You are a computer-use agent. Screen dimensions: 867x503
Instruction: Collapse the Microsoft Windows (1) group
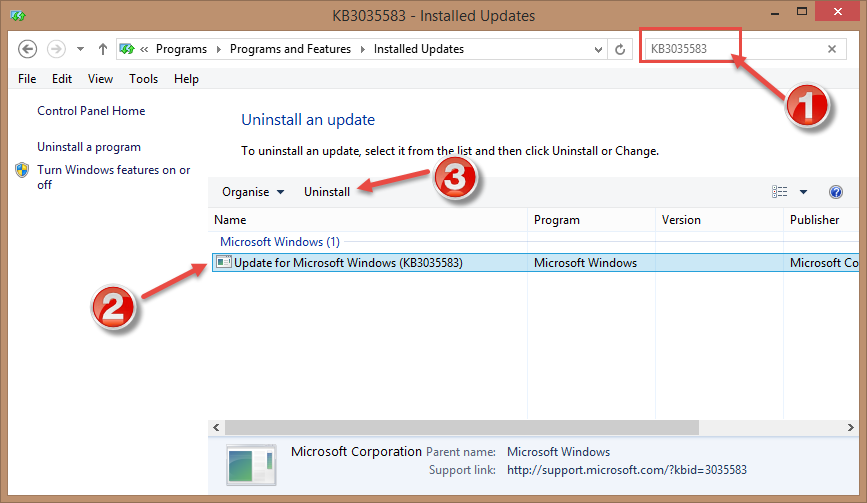pyautogui.click(x=280, y=242)
